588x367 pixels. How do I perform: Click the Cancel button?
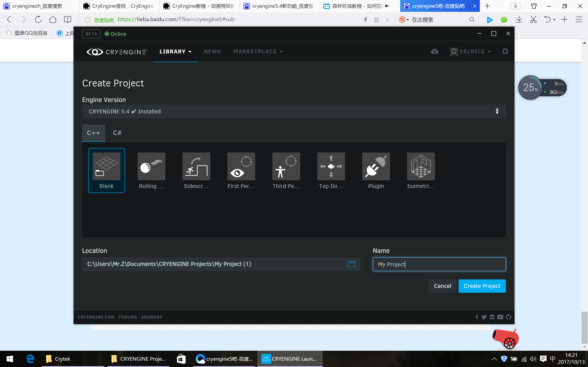442,286
